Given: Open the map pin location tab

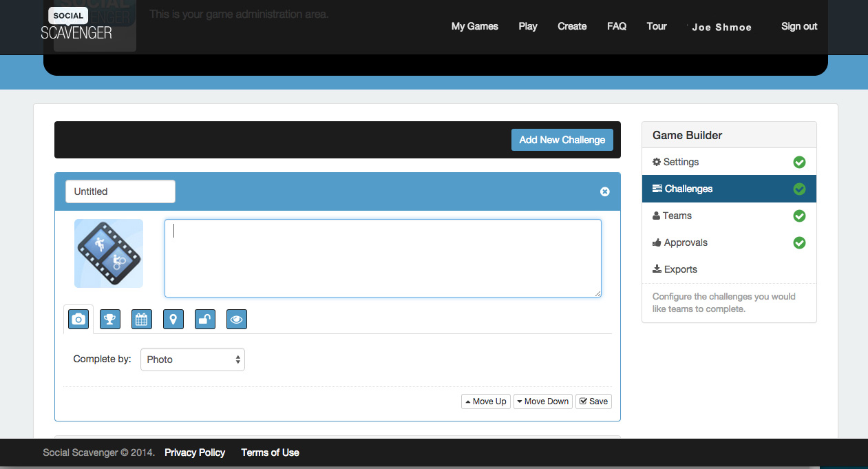Looking at the screenshot, I should [173, 320].
